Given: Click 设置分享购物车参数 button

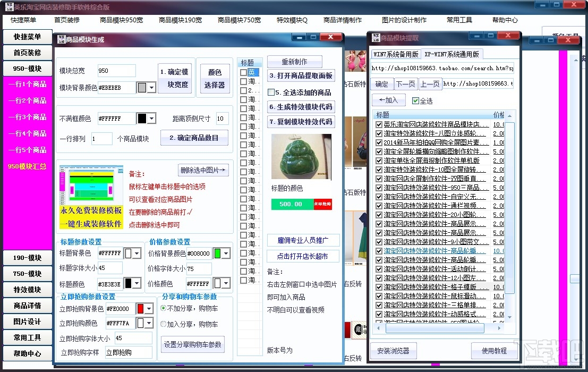Looking at the screenshot, I should click(x=193, y=344).
